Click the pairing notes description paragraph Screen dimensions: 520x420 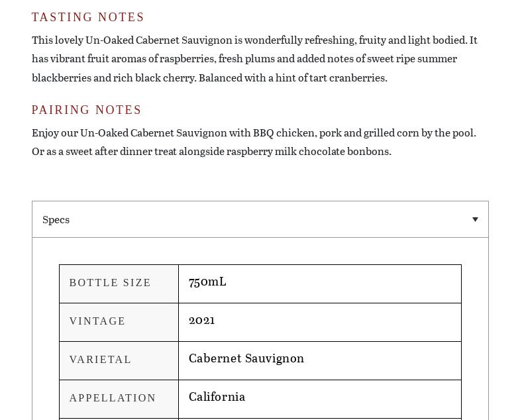[x=254, y=142]
